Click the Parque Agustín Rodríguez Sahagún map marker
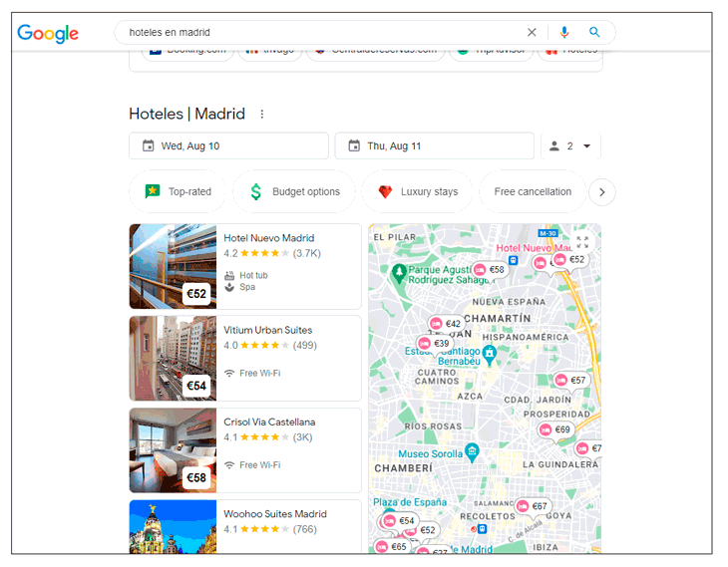The height and width of the screenshot is (567, 728). pyautogui.click(x=399, y=273)
